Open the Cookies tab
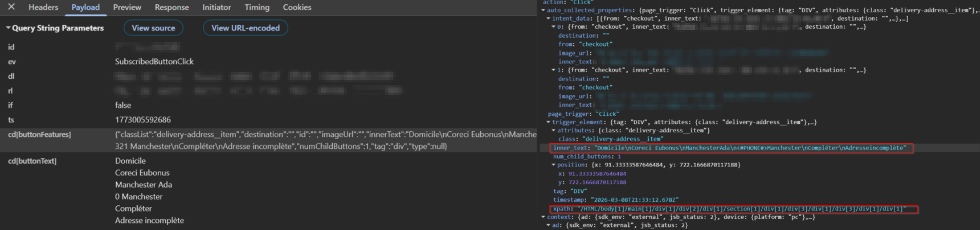Image resolution: width=980 pixels, height=230 pixels. coord(297,7)
